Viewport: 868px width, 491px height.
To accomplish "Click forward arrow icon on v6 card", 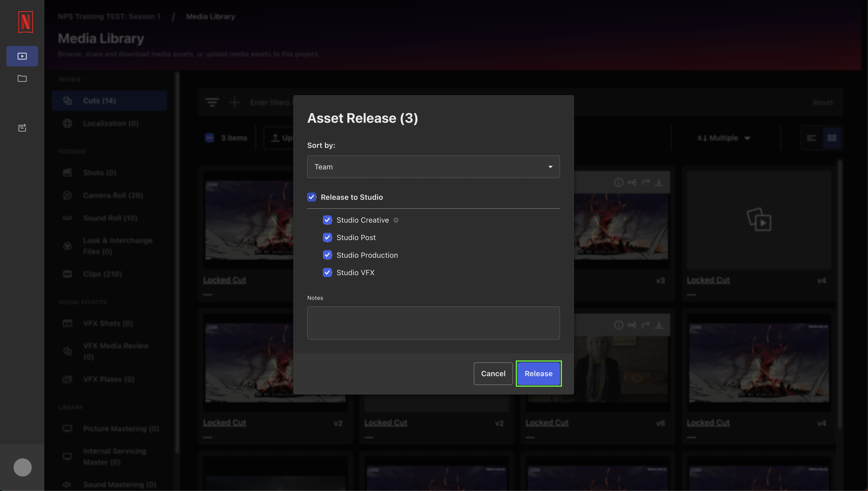I will [646, 325].
